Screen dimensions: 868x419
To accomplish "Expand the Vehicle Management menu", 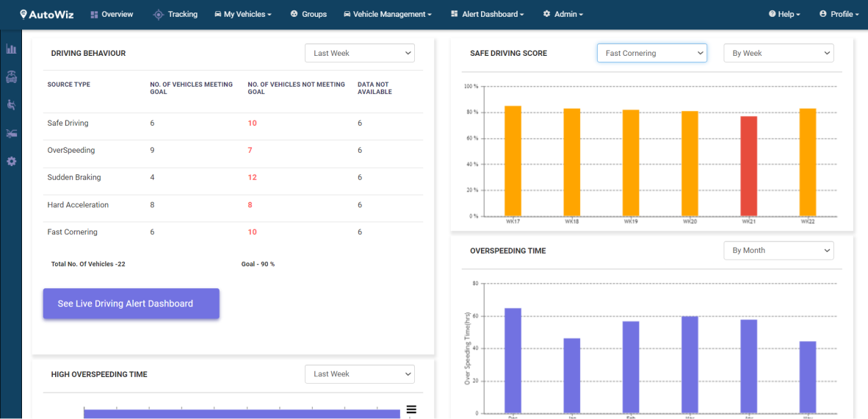I will coord(387,14).
